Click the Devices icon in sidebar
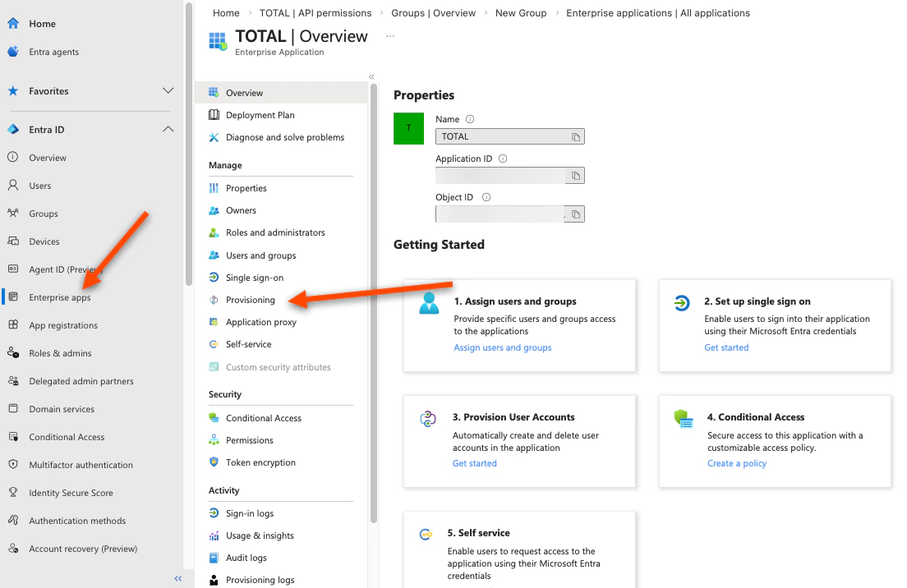The height and width of the screenshot is (588, 907). click(x=13, y=241)
